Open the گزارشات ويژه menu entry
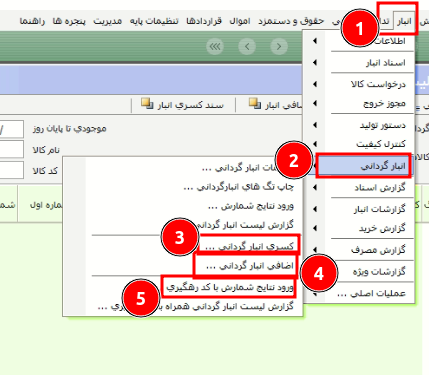The image size is (429, 375). (x=359, y=271)
